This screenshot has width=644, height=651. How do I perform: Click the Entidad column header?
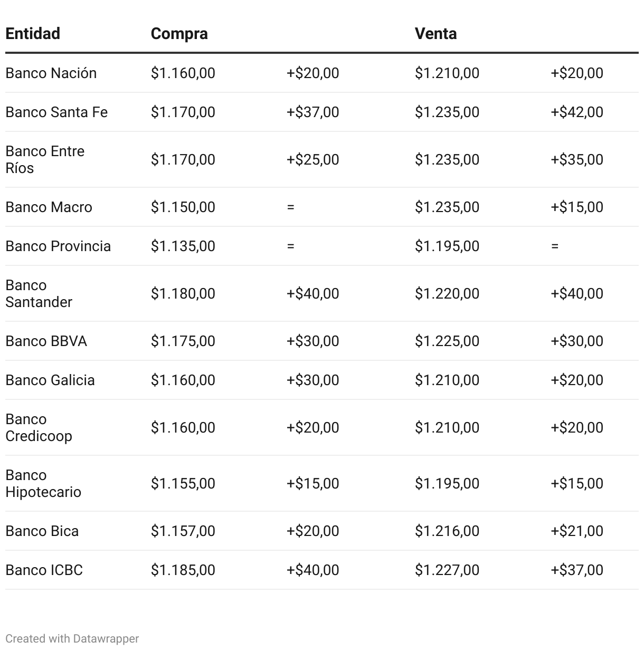pos(33,33)
